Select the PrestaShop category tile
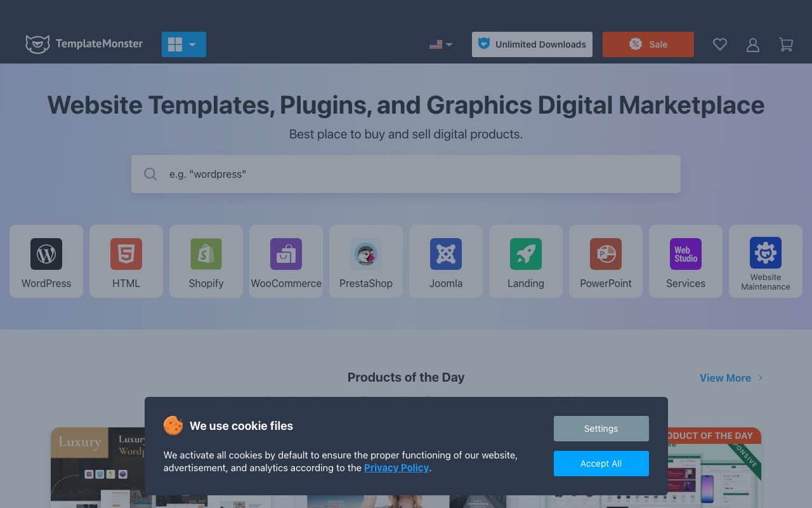Viewport: 812px width, 508px height. [366, 261]
